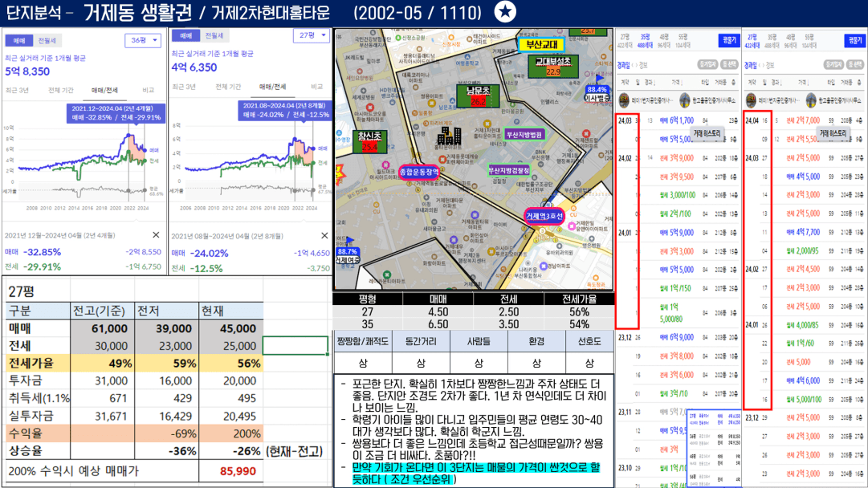Sort by 경과 column in 27평 transaction list
868x488 pixels.
click(x=776, y=83)
